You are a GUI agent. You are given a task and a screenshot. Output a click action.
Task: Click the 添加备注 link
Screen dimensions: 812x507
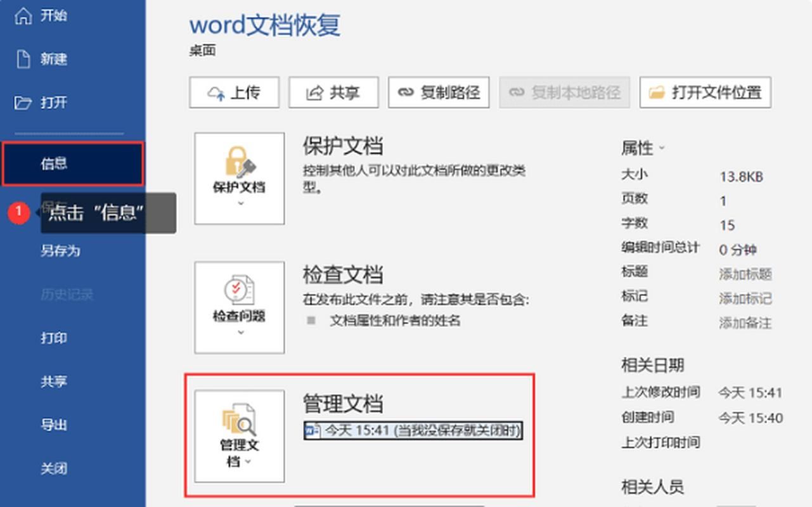(746, 322)
